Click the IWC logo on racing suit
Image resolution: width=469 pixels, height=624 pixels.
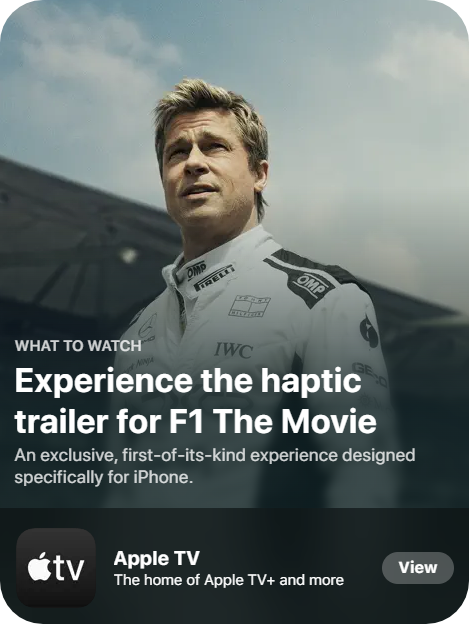(234, 350)
